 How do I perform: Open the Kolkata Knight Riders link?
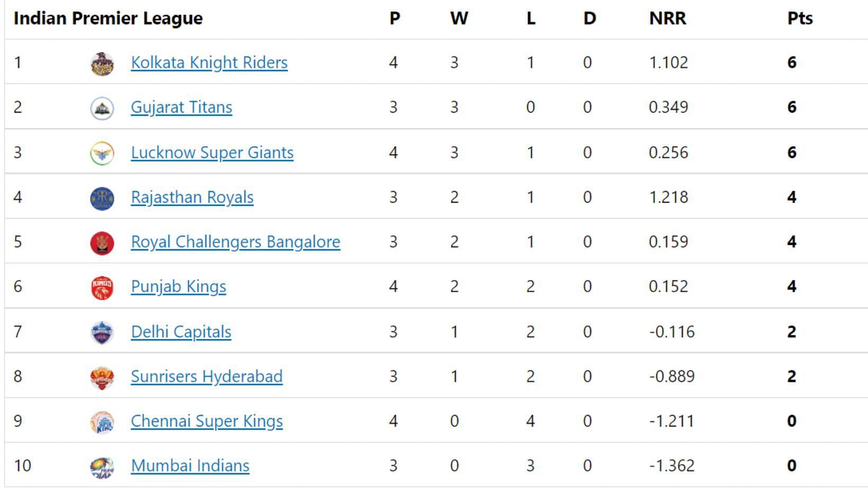click(209, 62)
